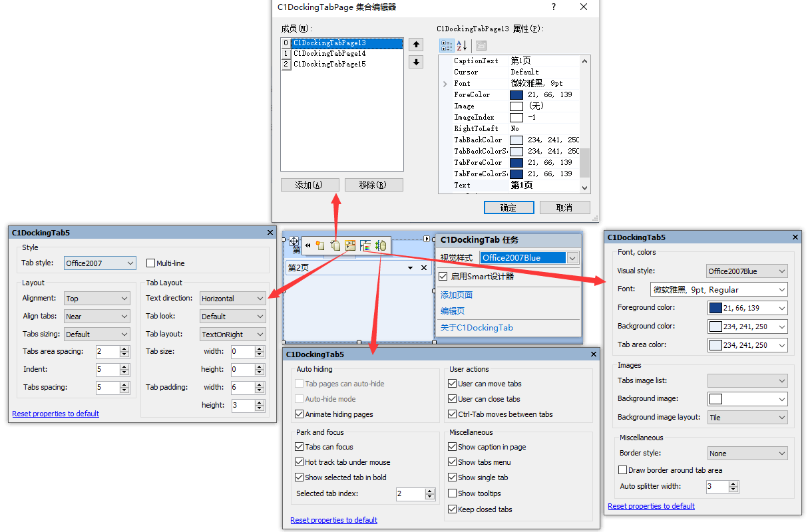Open the Border style dropdown
This screenshot has width=808, height=532.
[x=747, y=454]
